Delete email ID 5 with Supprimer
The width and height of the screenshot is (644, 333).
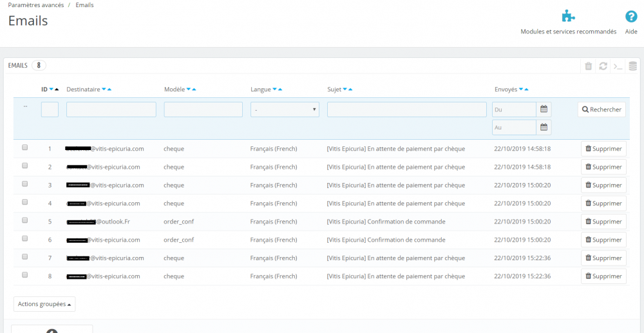coord(604,222)
